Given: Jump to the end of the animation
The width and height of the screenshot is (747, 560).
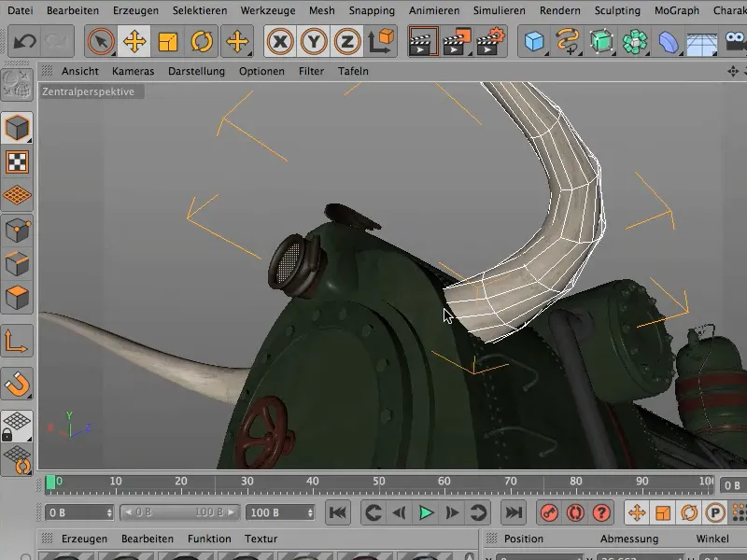Looking at the screenshot, I should tap(514, 512).
